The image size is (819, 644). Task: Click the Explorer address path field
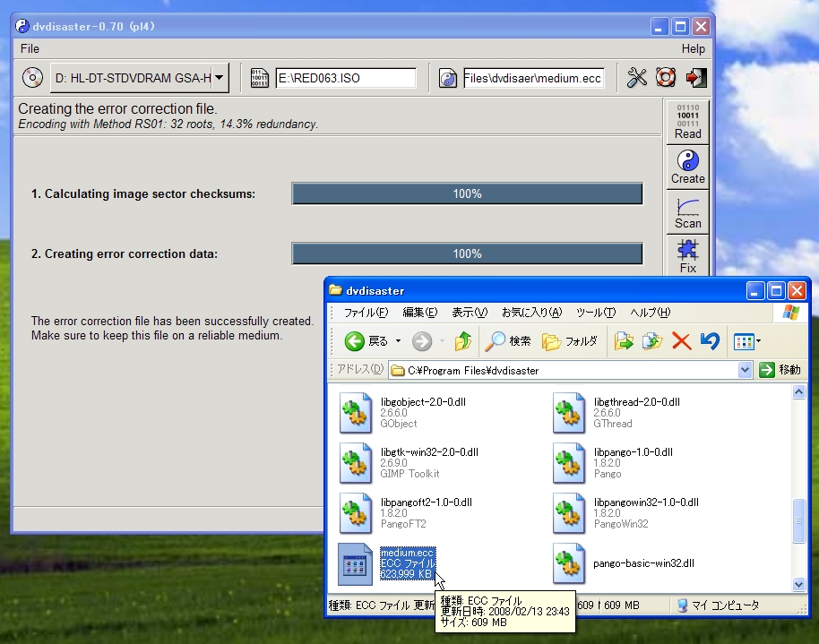tap(565, 370)
